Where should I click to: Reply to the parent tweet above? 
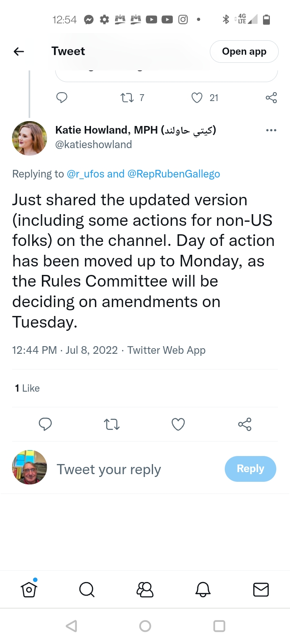(62, 98)
